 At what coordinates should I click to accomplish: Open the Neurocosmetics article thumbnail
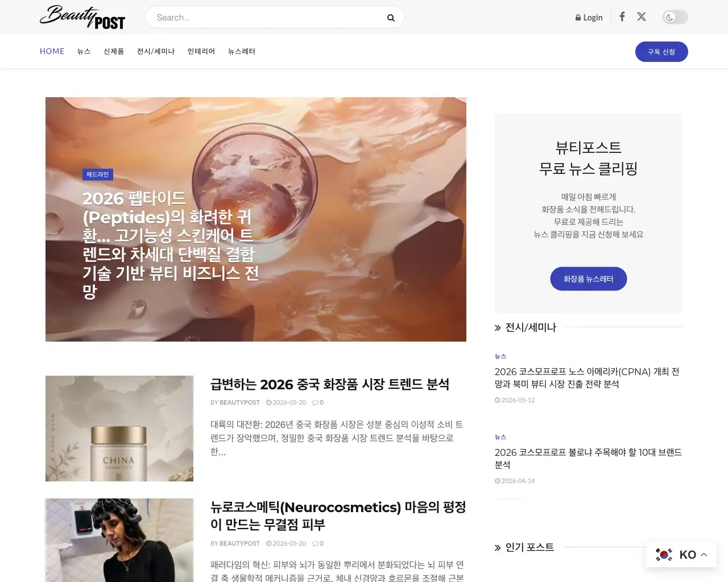[x=119, y=540]
